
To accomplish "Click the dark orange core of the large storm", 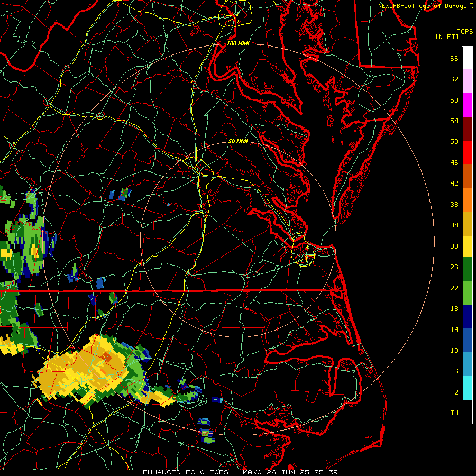I will (106, 358).
